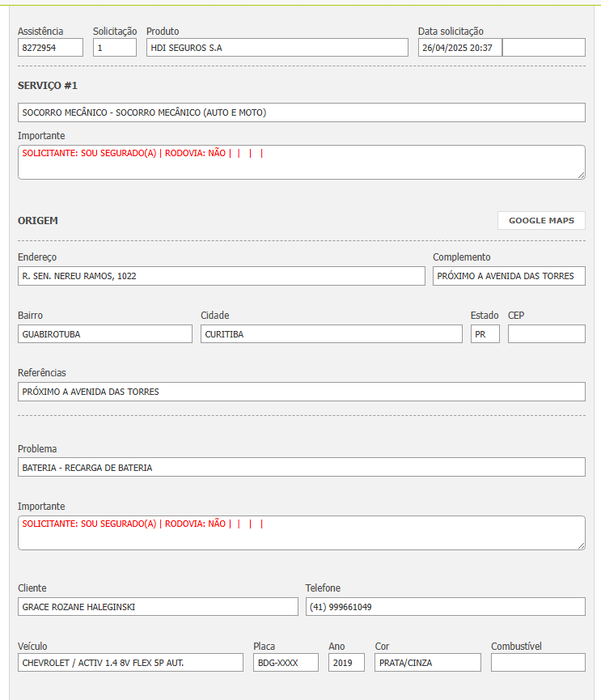Select the Socorro Mecânico service field
Viewport: 601px width, 700px height.
[x=301, y=112]
